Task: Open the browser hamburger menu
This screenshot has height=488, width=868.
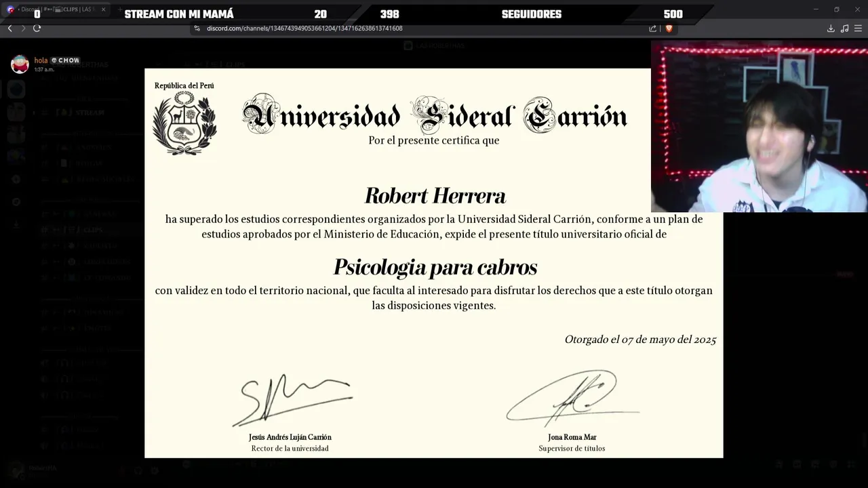Action: [x=858, y=28]
